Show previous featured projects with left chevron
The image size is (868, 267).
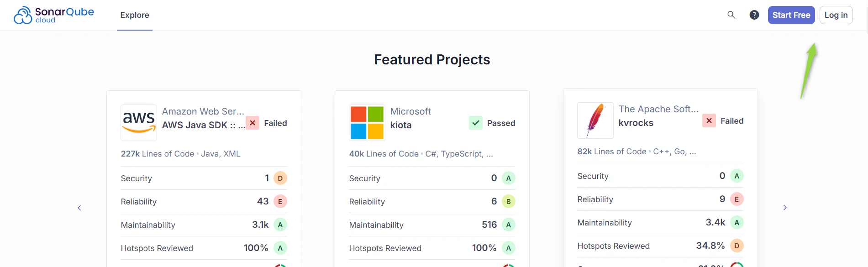point(79,208)
